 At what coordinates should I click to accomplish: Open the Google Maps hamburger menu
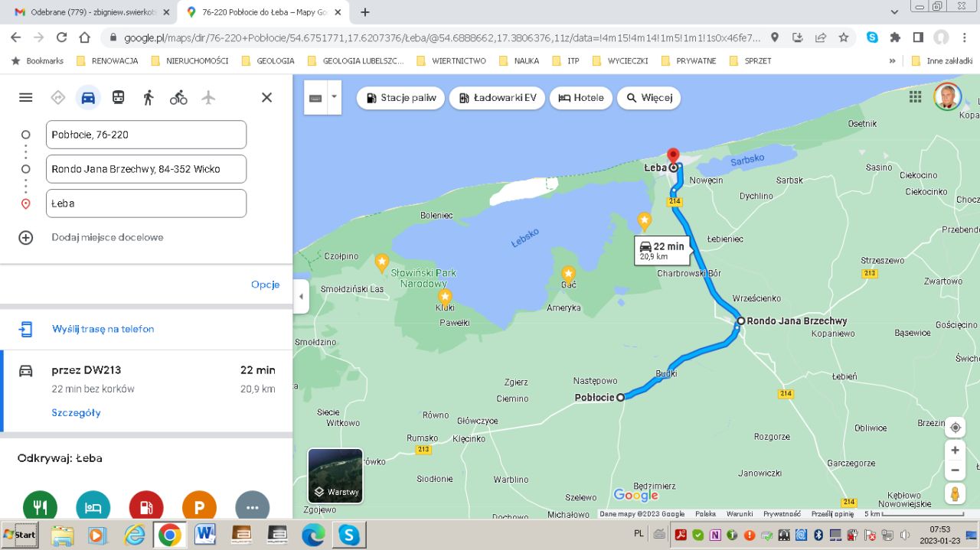click(26, 97)
